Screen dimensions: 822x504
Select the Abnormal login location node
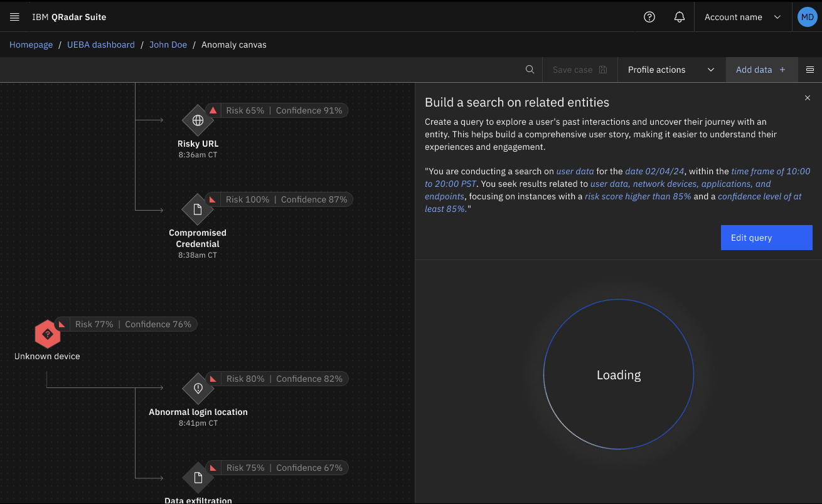click(198, 389)
